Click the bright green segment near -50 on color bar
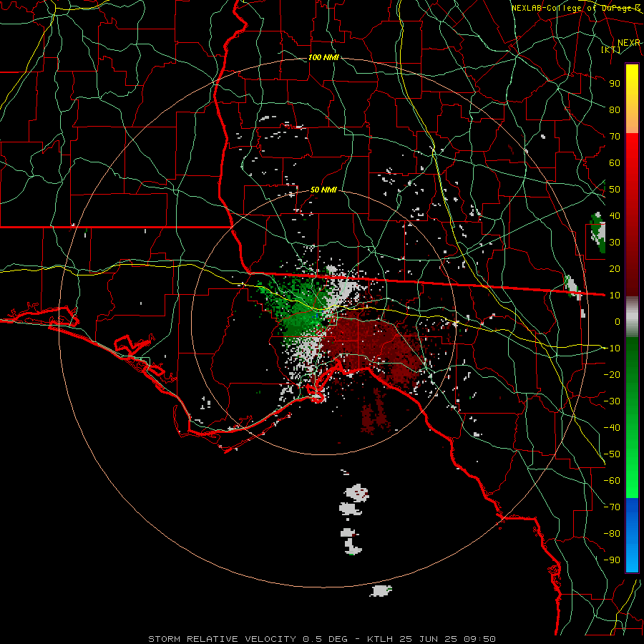Image resolution: width=644 pixels, height=644 pixels. click(x=632, y=454)
